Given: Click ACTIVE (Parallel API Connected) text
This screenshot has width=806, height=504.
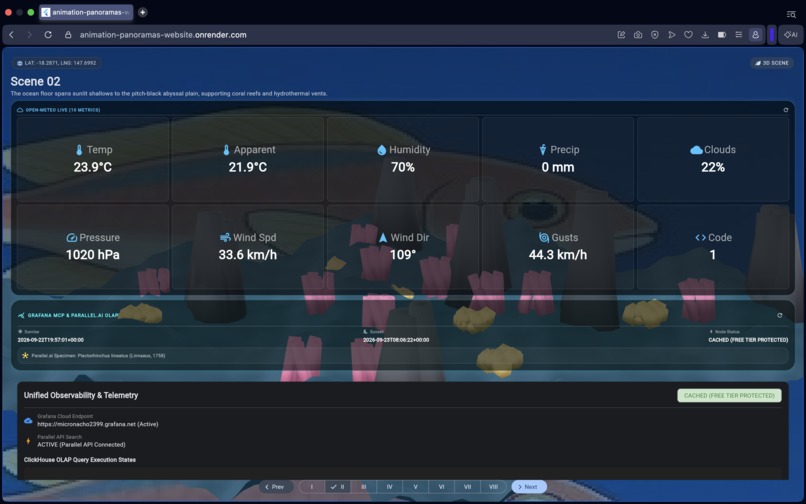Looking at the screenshot, I should click(x=81, y=444).
